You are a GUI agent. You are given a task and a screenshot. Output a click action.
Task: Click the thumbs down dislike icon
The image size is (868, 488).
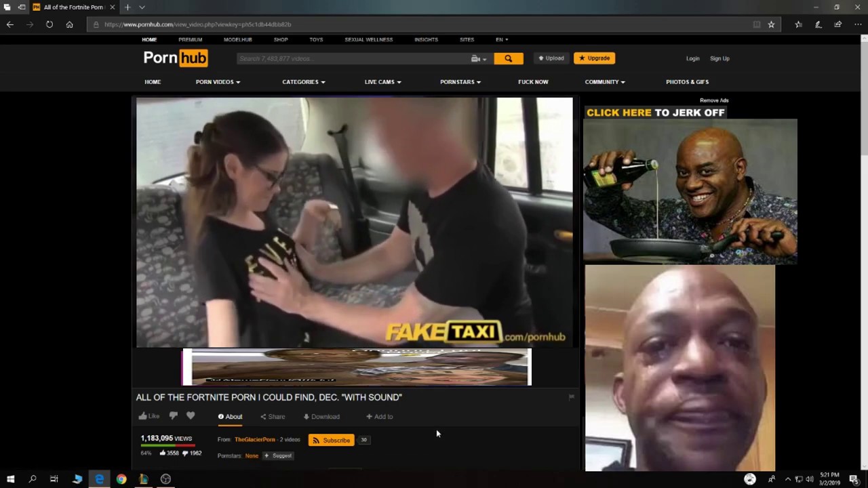click(173, 416)
